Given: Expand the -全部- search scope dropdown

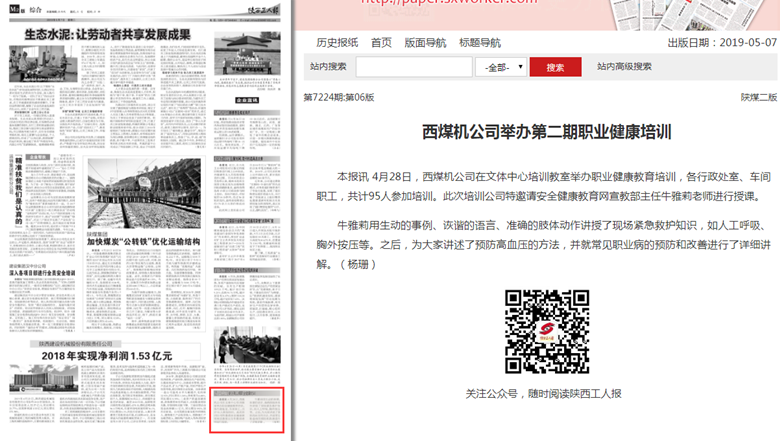Looking at the screenshot, I should [x=502, y=67].
